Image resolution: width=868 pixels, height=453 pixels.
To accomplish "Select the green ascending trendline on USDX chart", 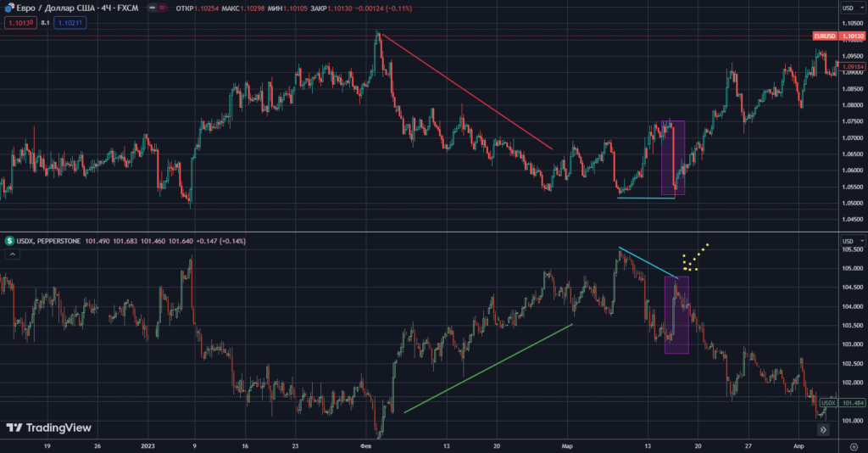I will pos(488,368).
